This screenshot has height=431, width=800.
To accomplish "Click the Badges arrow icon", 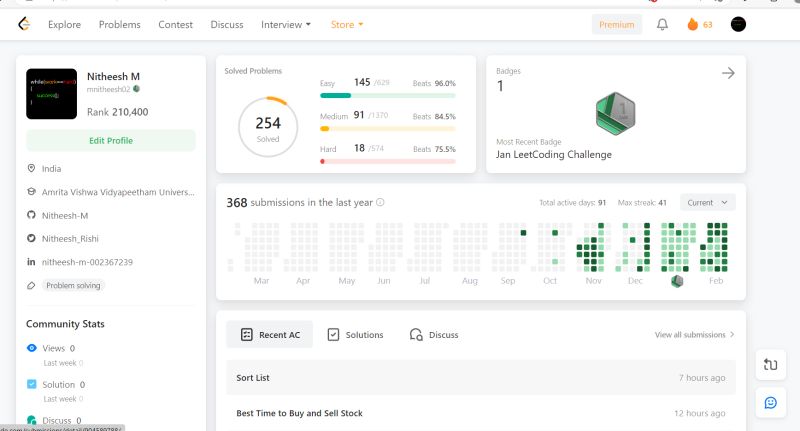I will point(728,73).
